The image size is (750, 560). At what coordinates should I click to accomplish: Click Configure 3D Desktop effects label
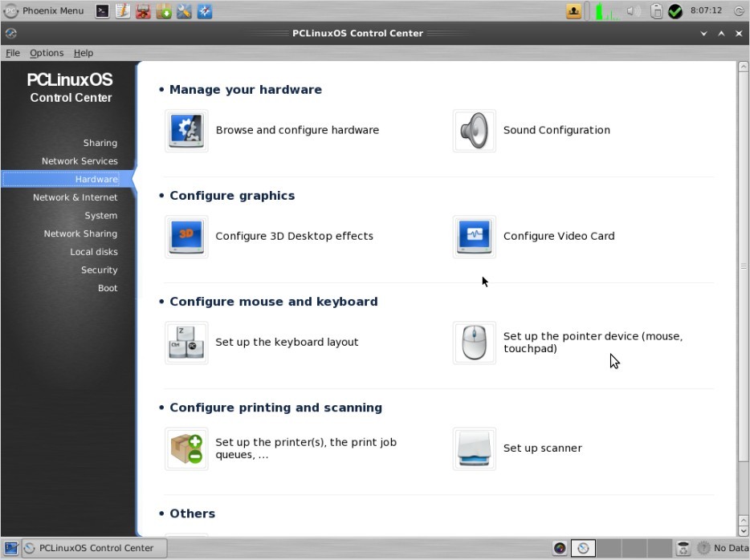294,236
